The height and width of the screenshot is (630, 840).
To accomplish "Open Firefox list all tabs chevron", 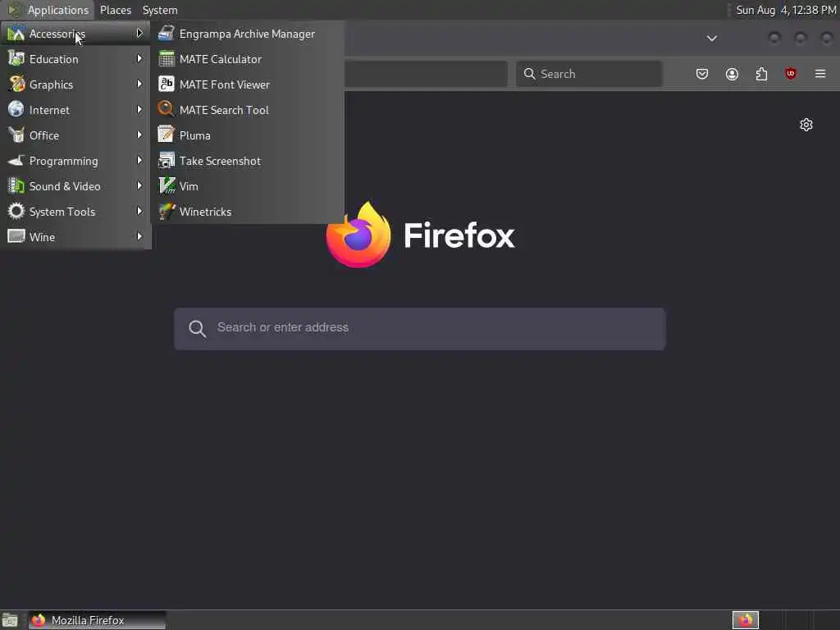I will click(x=712, y=38).
